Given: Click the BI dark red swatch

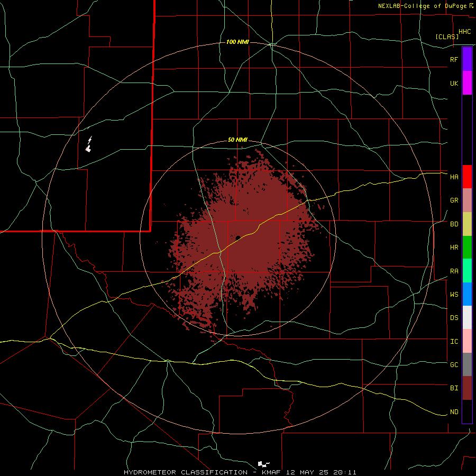Looking at the screenshot, I should (x=467, y=388).
